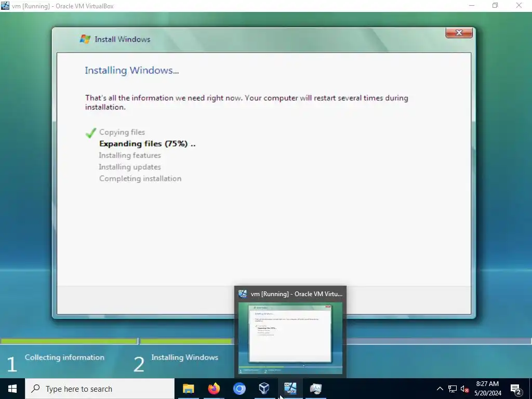This screenshot has width=532, height=399.
Task: Click the VM preview thumbnail
Action: click(290, 338)
